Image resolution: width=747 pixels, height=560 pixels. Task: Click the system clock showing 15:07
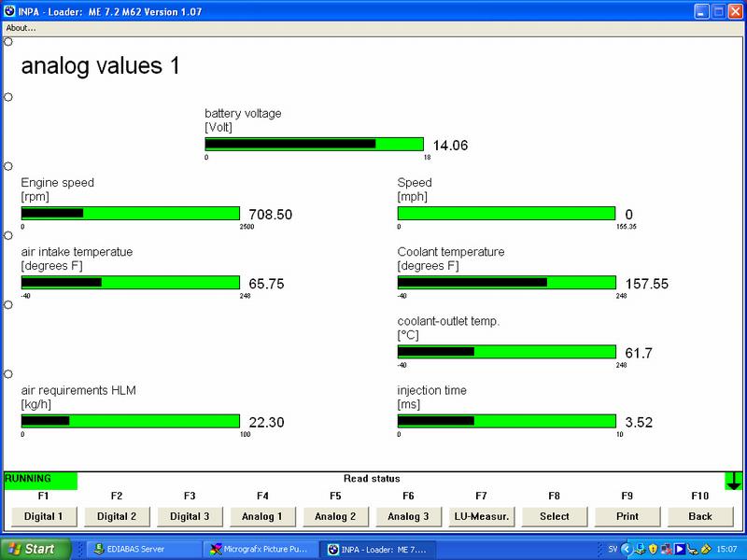[x=726, y=548]
